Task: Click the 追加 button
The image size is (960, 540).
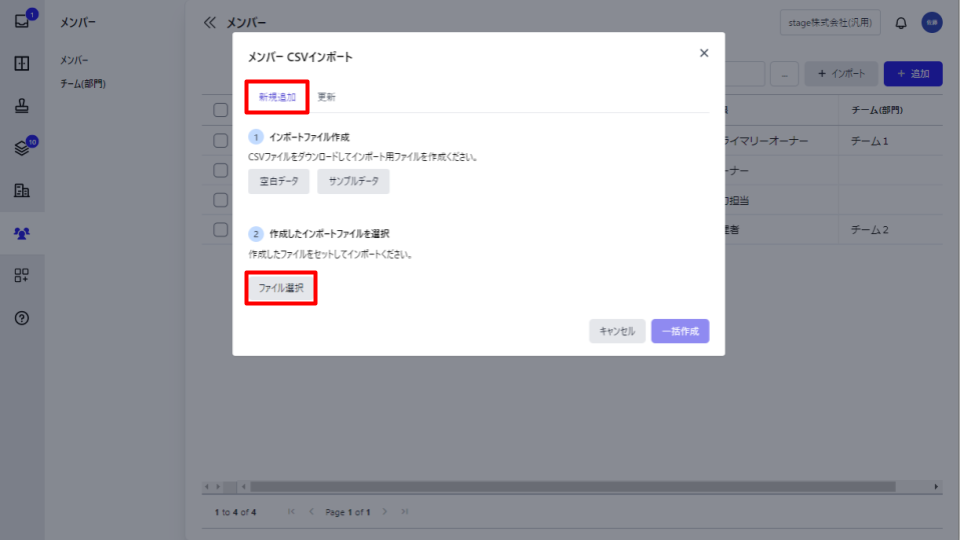Action: [x=913, y=73]
